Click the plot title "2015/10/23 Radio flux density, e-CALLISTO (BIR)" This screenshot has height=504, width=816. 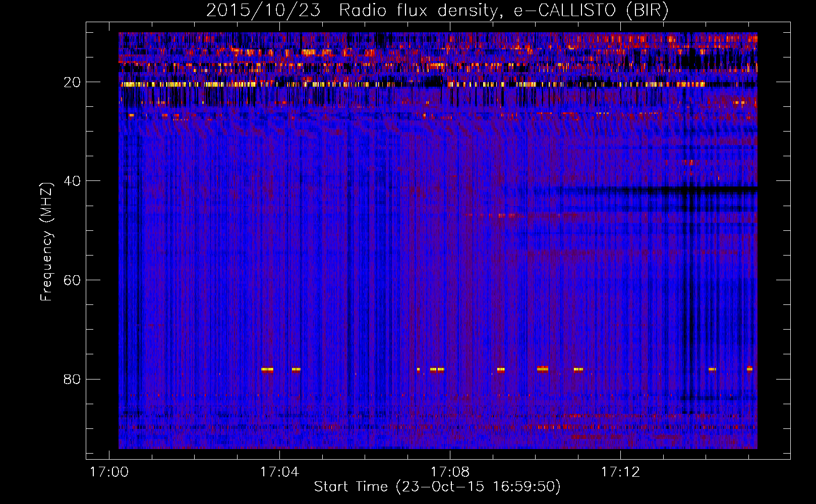tap(437, 10)
